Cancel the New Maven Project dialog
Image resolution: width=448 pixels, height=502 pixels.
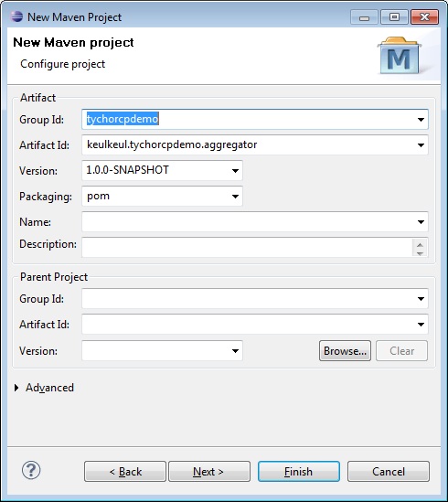pos(389,471)
